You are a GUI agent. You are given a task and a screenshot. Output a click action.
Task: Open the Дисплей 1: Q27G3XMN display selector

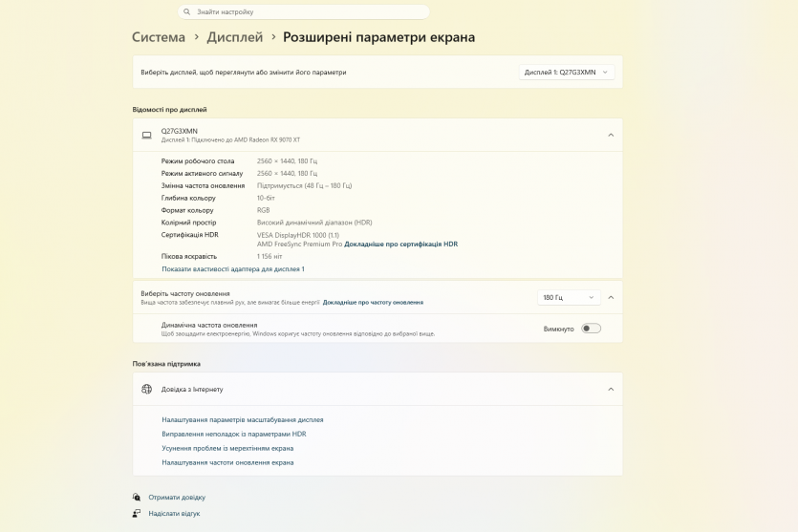[567, 72]
